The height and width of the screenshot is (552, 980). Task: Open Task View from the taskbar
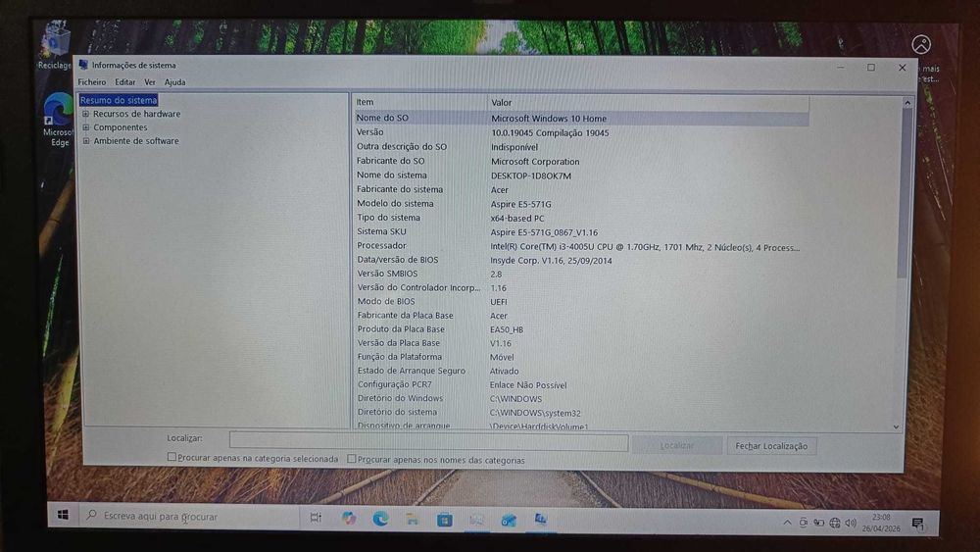pos(316,517)
